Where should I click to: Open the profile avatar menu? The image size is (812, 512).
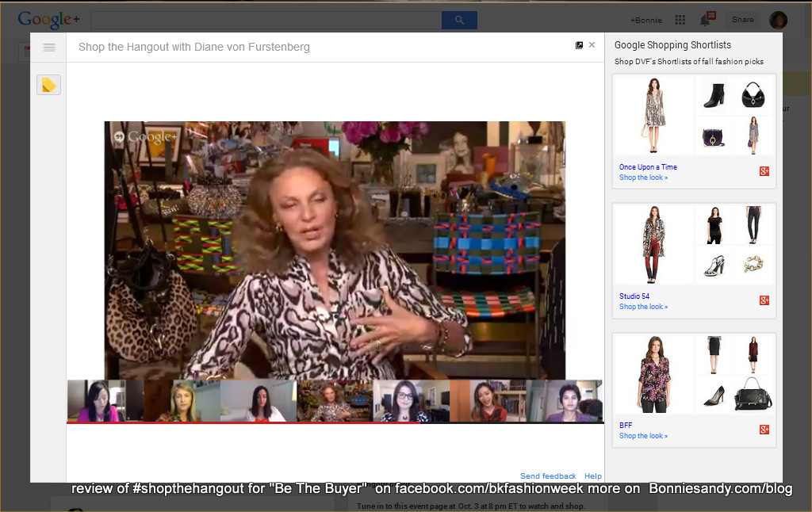pos(779,20)
